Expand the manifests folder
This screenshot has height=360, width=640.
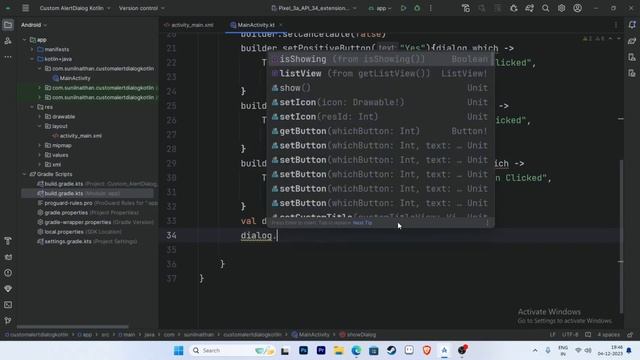point(32,49)
